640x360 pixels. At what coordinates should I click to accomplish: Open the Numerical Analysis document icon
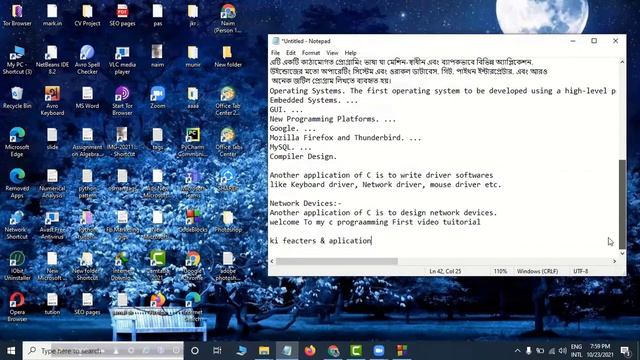(x=52, y=183)
